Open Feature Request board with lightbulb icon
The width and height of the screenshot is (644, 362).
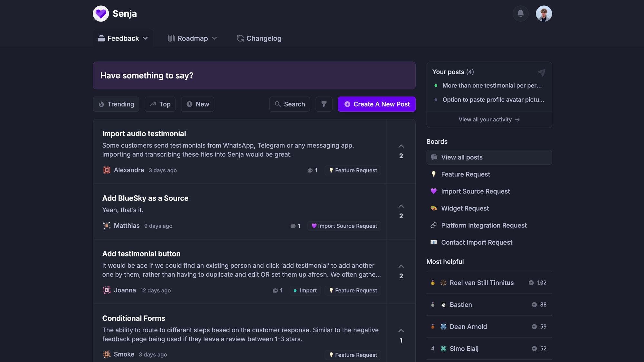[x=465, y=174]
